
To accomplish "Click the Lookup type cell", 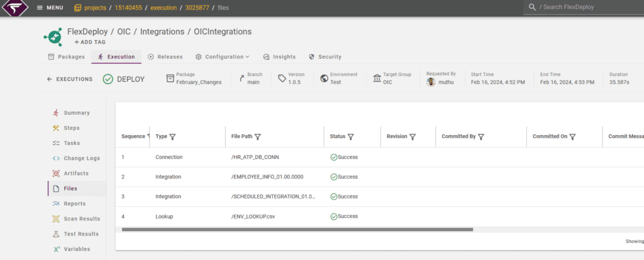I will pyautogui.click(x=164, y=216).
